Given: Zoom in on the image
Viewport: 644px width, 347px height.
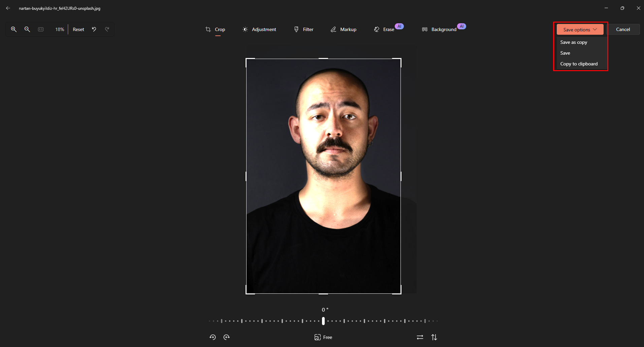Looking at the screenshot, I should pos(14,29).
